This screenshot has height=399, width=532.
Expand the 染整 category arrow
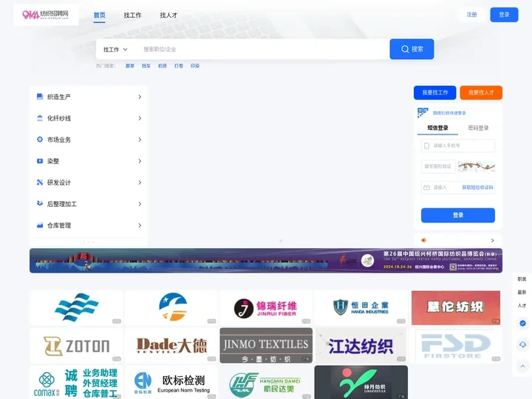[x=140, y=161]
